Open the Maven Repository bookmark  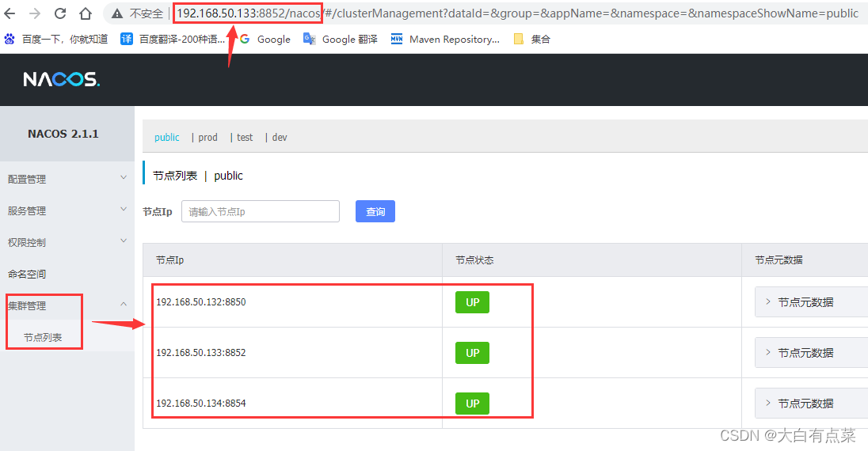(x=445, y=40)
